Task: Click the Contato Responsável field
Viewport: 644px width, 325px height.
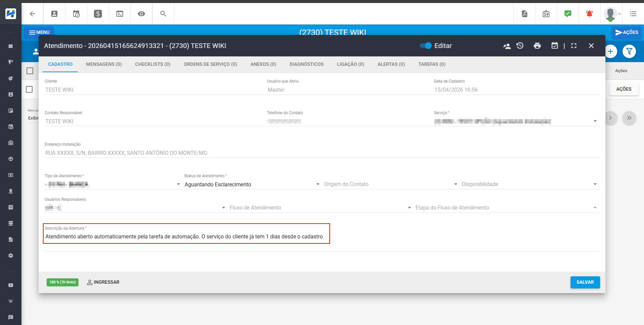Action: pos(154,122)
